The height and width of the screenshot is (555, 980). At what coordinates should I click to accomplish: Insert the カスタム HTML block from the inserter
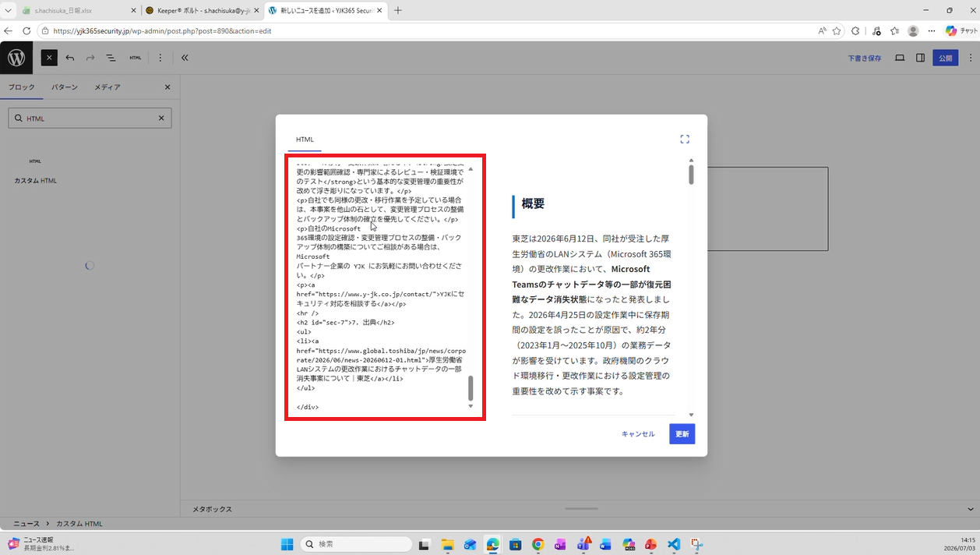(x=35, y=170)
